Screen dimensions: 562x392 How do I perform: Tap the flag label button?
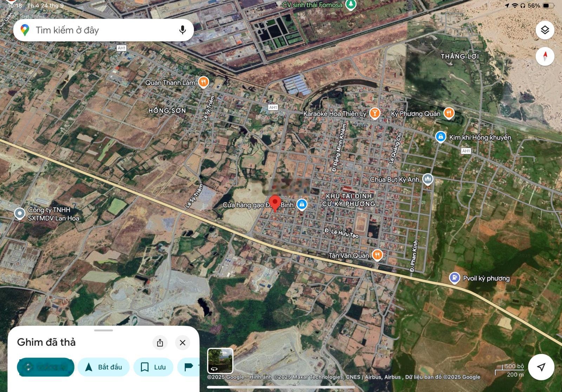click(189, 367)
